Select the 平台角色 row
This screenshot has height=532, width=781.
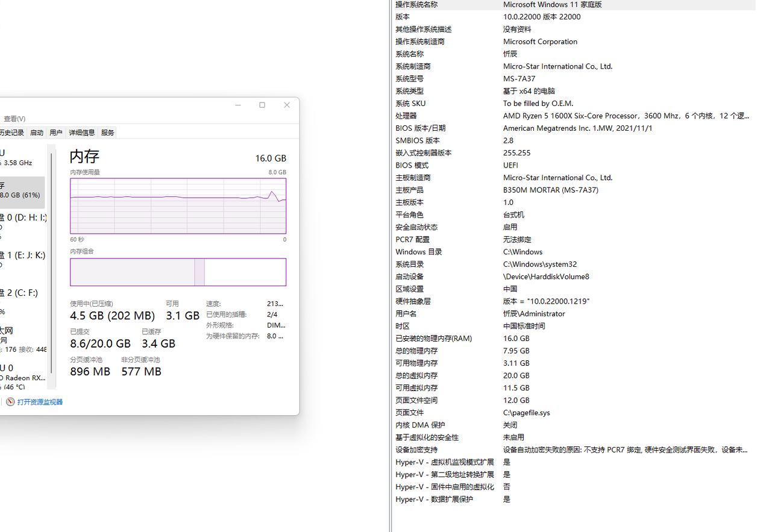coord(574,214)
